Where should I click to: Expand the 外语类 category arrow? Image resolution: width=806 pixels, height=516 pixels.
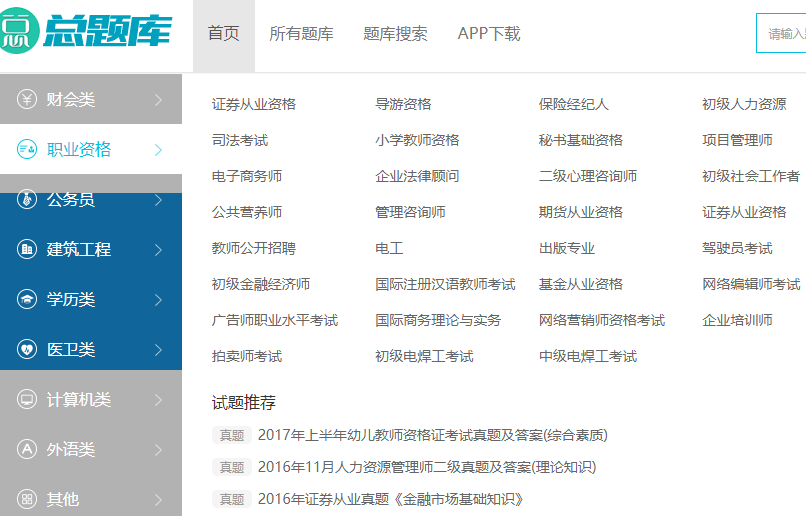(158, 450)
